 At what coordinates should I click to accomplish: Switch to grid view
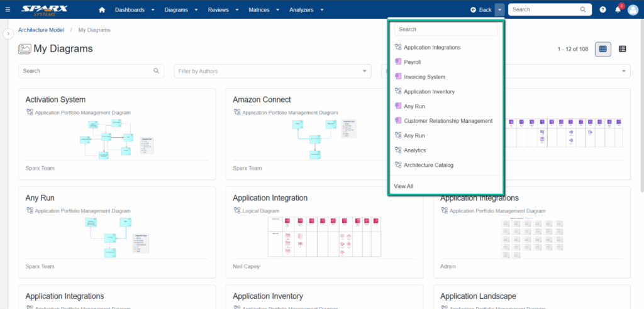(603, 49)
